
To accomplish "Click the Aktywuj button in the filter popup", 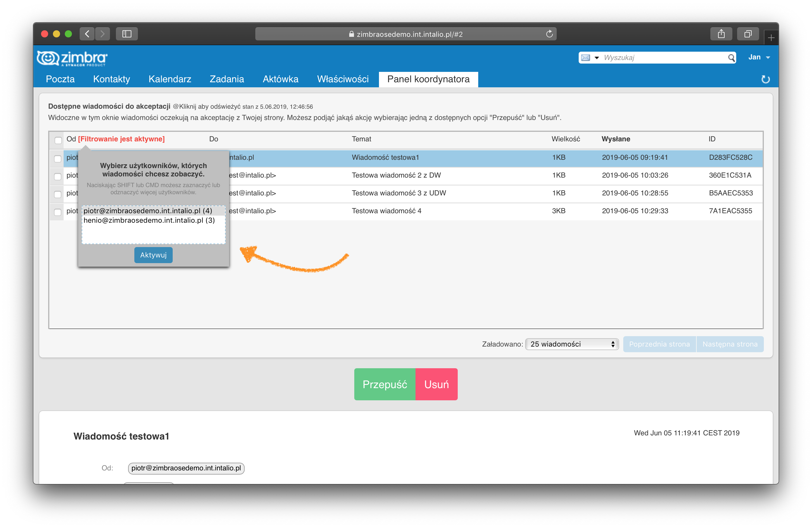I will pos(153,255).
